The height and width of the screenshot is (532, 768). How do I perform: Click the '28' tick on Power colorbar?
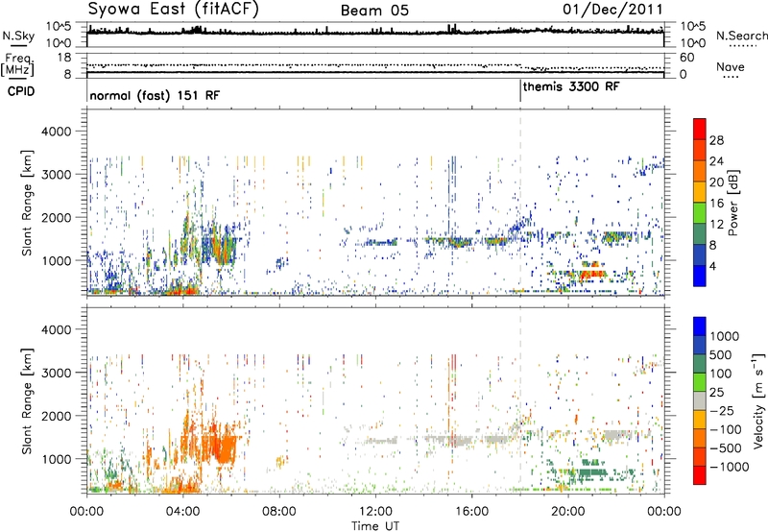coord(716,140)
